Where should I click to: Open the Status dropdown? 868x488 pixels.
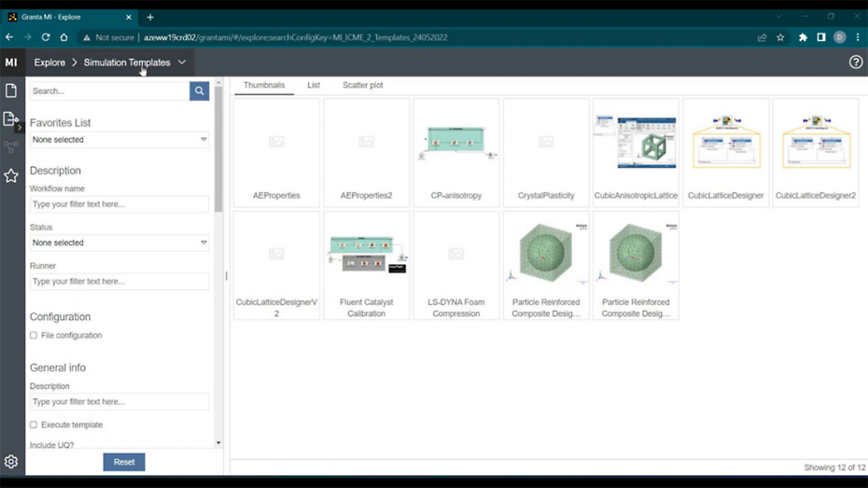click(119, 243)
